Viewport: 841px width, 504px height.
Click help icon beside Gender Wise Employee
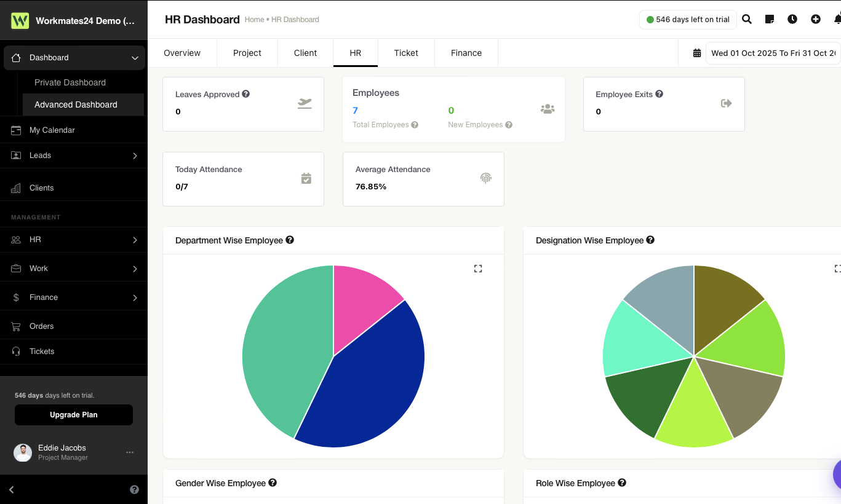click(x=273, y=483)
